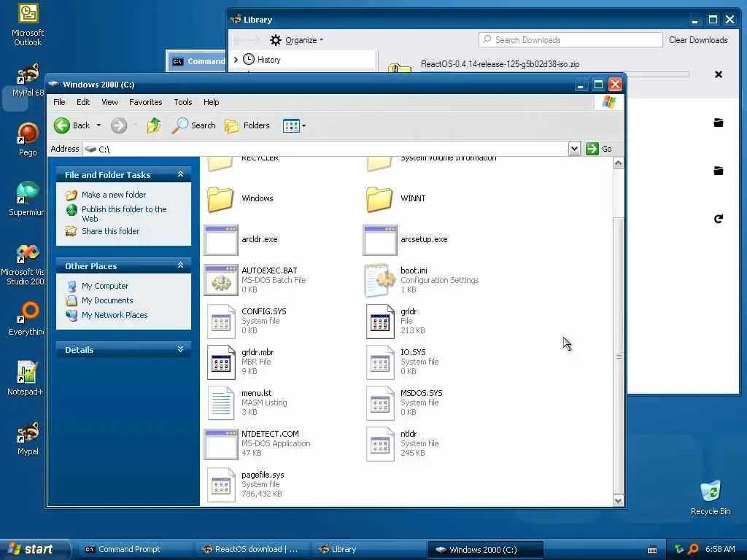Click scroll down arrow in file list
Image resolution: width=747 pixels, height=560 pixels.
(x=618, y=500)
